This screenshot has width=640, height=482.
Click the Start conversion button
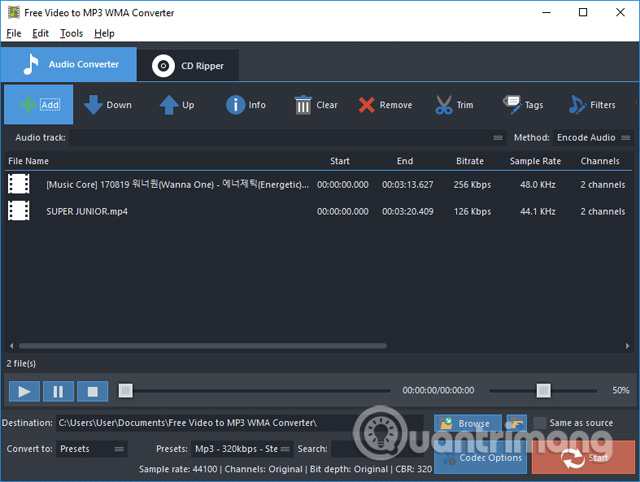583,458
